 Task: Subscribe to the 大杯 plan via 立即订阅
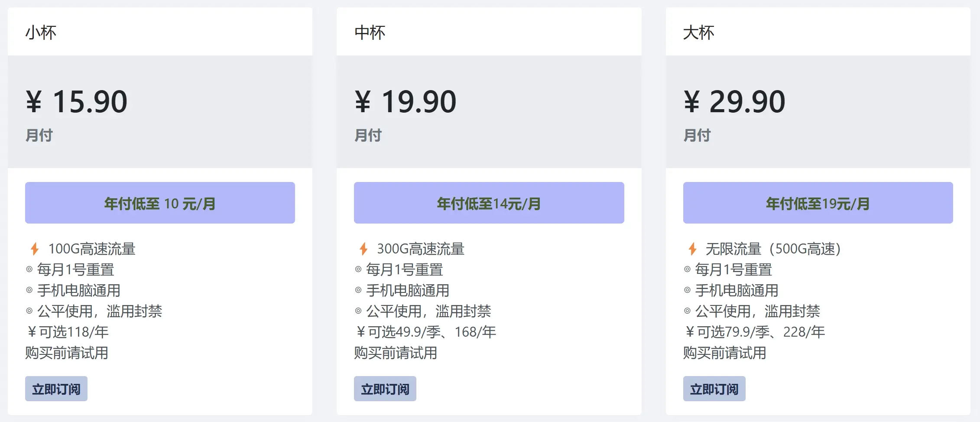(x=714, y=389)
